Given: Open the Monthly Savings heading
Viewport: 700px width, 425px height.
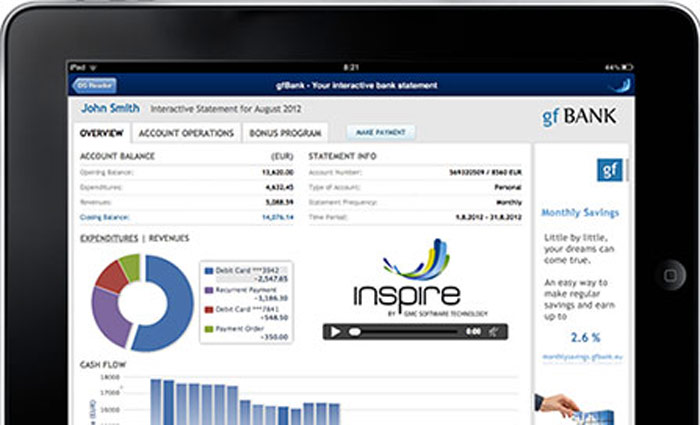Looking at the screenshot, I should pos(580,213).
